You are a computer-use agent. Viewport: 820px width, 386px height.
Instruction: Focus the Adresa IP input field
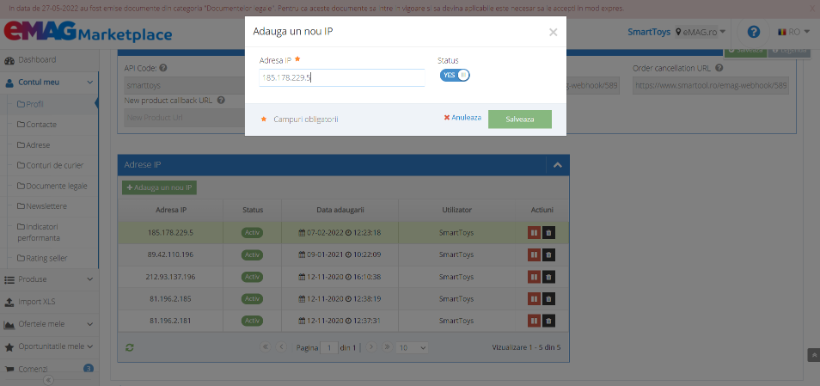342,77
